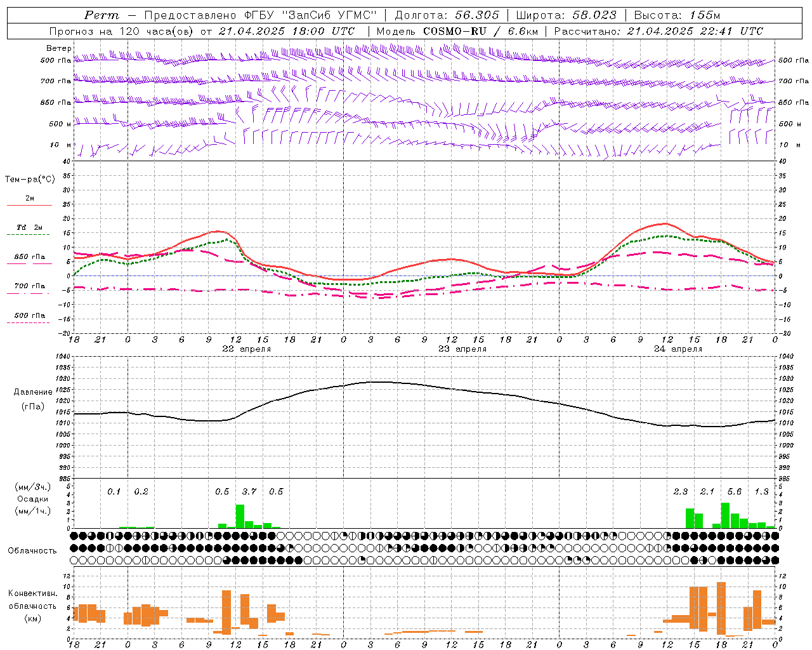Screen dimensions: 812x650
Task: Click the precipitation total "5.6"
Action: [735, 491]
